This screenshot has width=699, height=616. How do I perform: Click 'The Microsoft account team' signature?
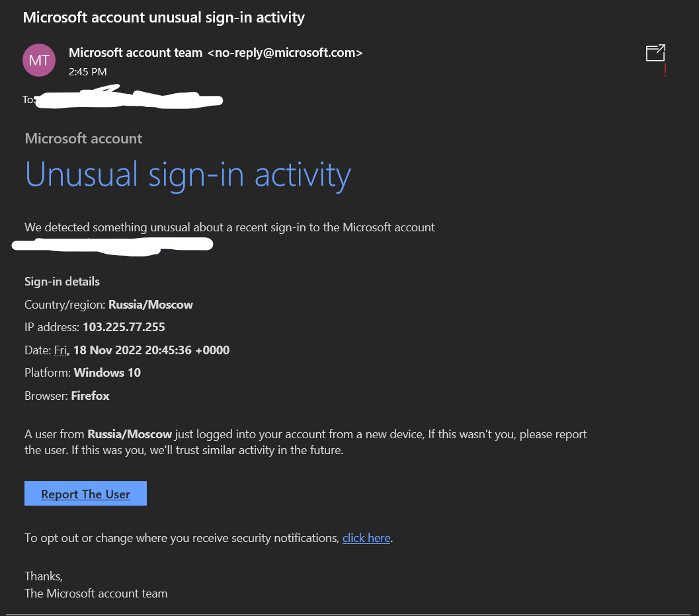pyautogui.click(x=96, y=594)
